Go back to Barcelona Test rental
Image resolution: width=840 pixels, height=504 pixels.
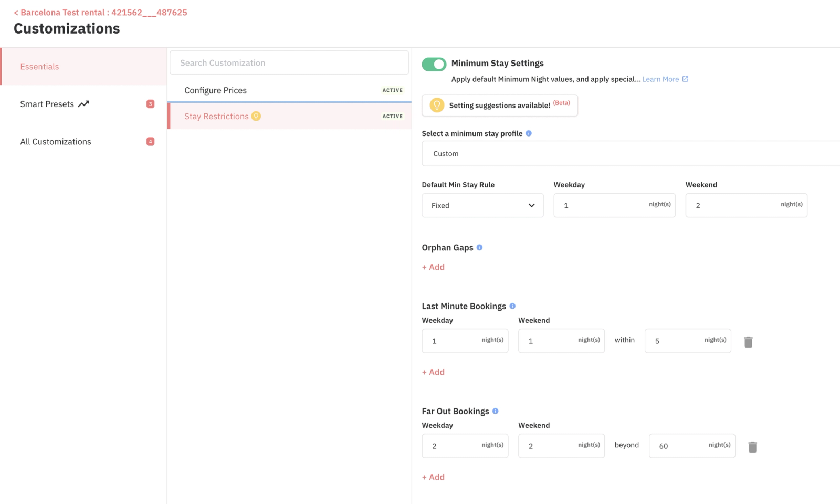[x=100, y=12]
